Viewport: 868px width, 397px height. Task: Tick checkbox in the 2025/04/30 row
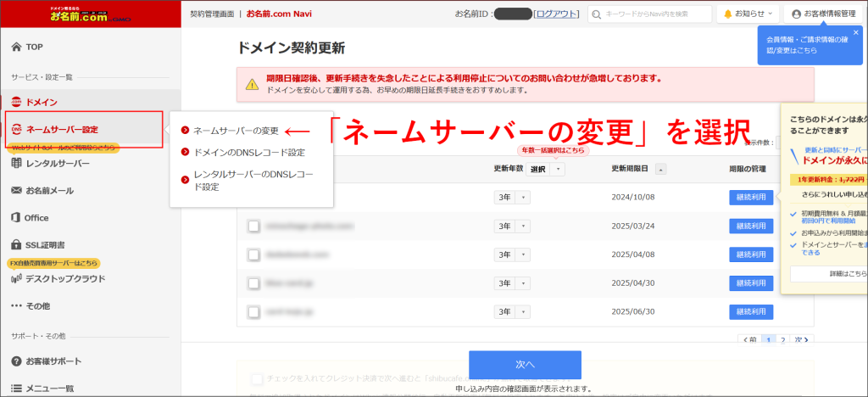(x=253, y=283)
